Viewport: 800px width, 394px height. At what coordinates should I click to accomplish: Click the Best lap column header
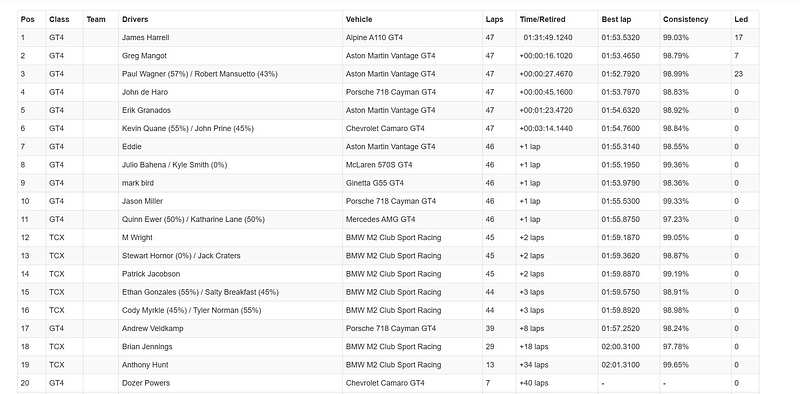click(616, 19)
